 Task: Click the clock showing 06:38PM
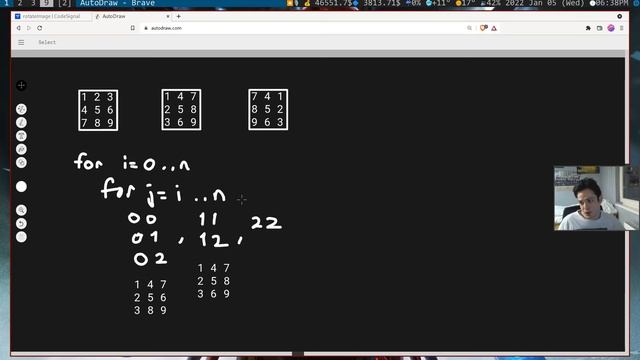pyautogui.click(x=612, y=3)
